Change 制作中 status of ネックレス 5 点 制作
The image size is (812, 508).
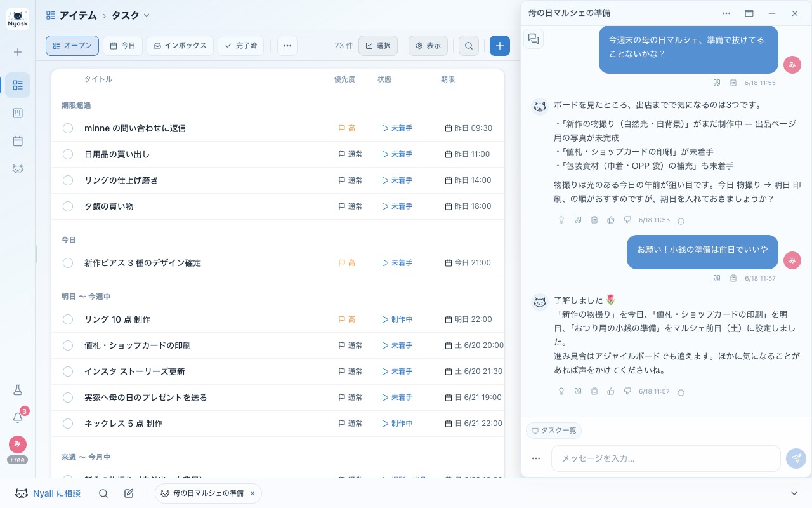(x=397, y=424)
